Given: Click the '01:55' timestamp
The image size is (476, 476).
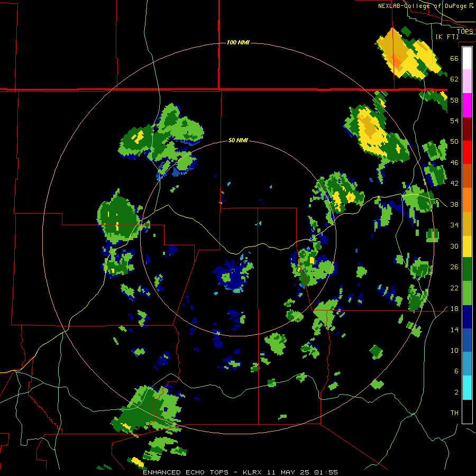Looking at the screenshot, I should coord(326,472).
